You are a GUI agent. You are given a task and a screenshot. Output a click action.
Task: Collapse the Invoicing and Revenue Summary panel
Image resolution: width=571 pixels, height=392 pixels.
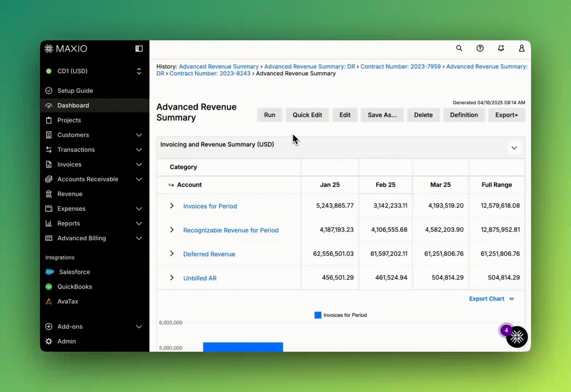514,148
